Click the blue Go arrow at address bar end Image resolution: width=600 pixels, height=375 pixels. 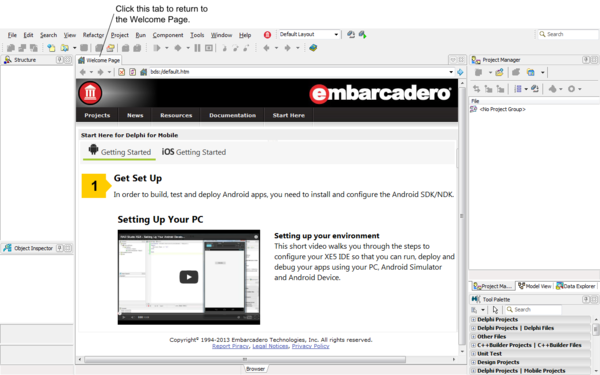460,72
